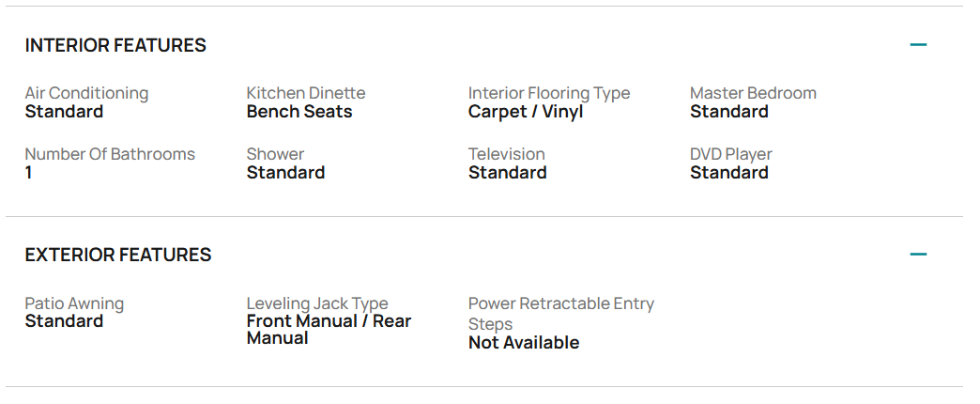Select the Carpet / Vinyl value
The height and width of the screenshot is (404, 980).
pos(526,112)
